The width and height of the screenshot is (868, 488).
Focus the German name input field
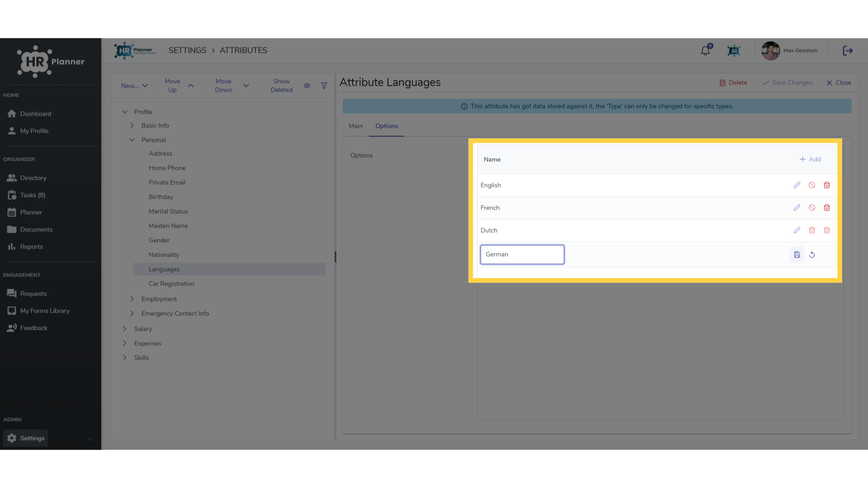(x=522, y=254)
